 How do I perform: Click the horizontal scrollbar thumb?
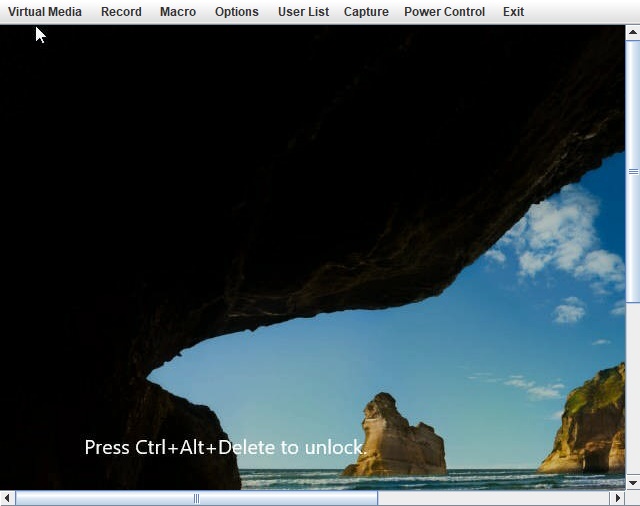coord(196,498)
